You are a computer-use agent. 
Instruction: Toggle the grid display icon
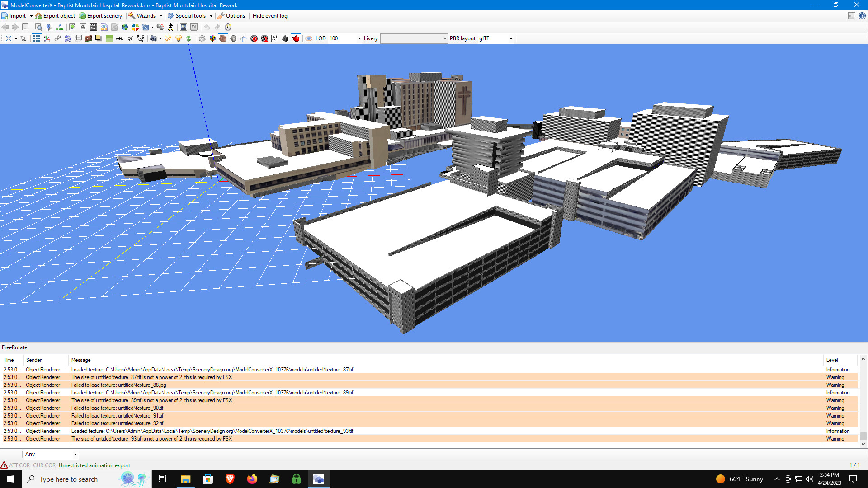(36, 38)
